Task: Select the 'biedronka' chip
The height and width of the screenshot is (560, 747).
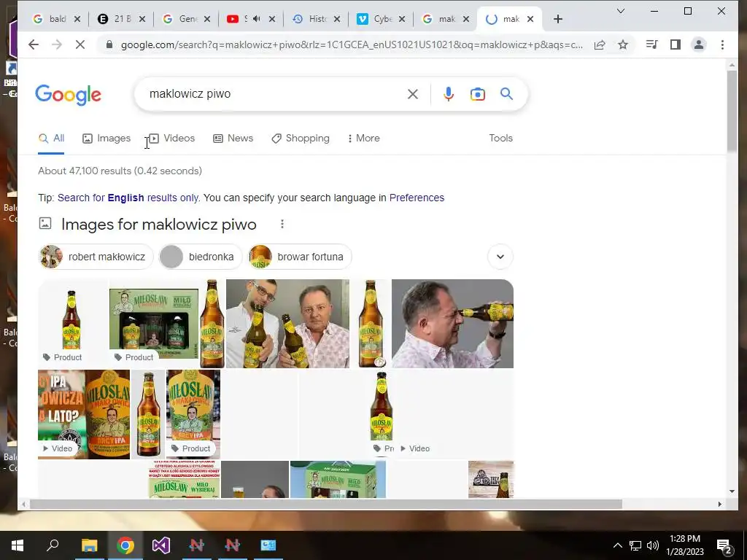Action: pos(200,257)
